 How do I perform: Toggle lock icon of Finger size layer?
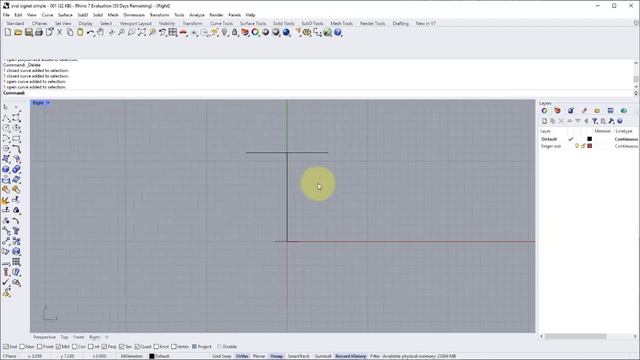click(x=583, y=146)
